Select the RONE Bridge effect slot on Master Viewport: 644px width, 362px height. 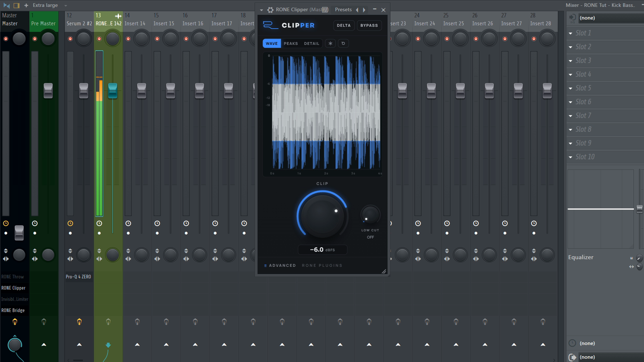point(15,310)
